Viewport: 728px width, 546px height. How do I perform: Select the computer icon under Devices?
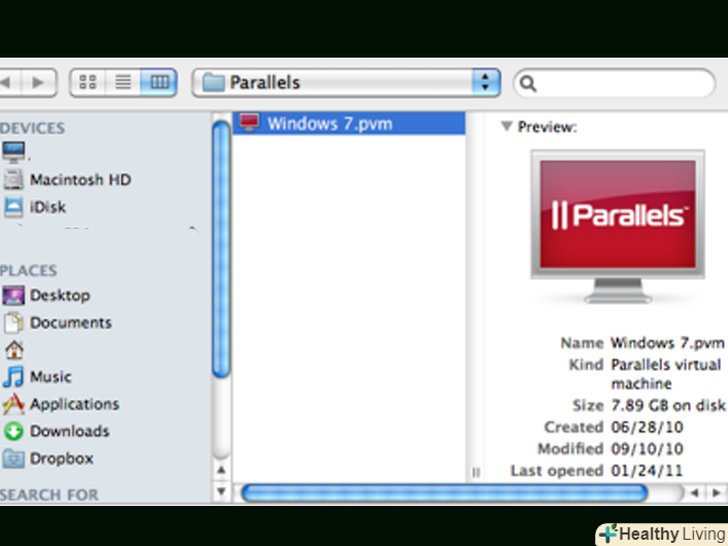(14, 153)
